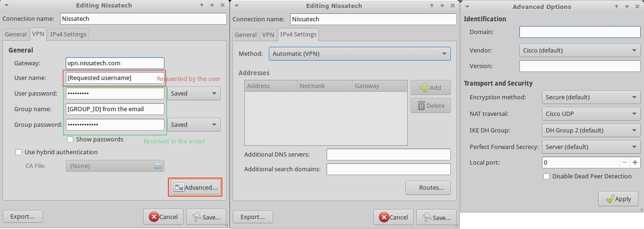Click the Address column header

271,86
